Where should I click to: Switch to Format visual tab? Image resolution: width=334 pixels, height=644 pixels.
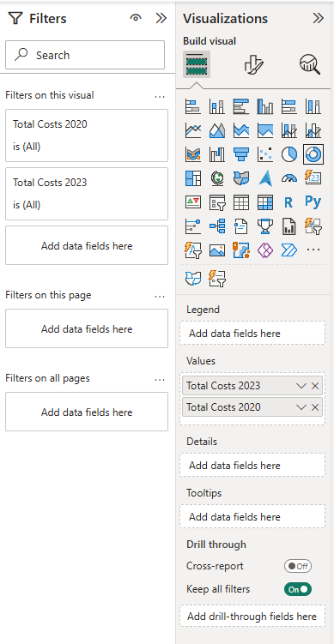254,64
